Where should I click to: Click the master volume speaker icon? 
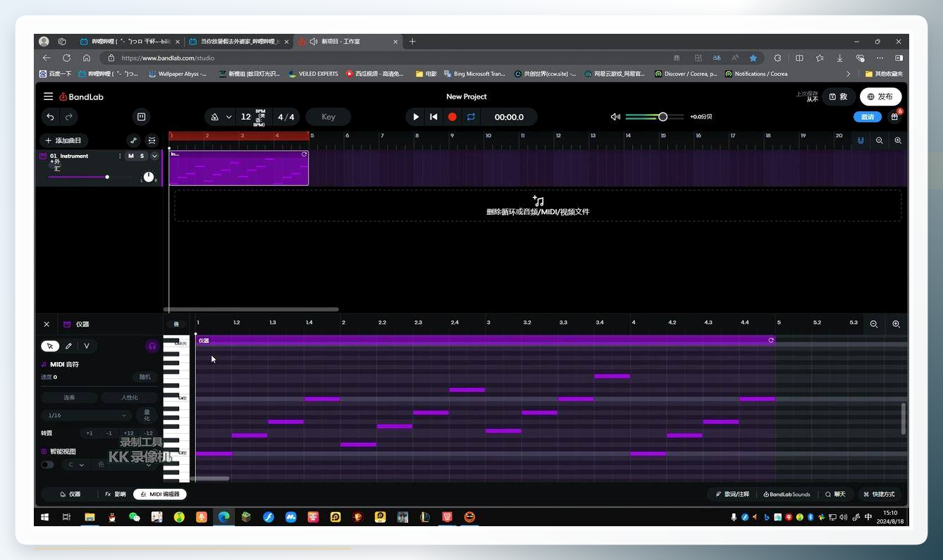tap(615, 117)
